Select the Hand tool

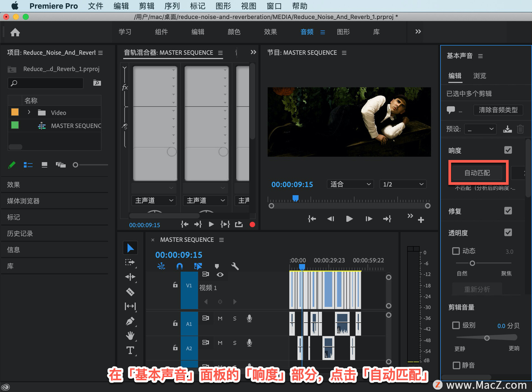point(130,336)
